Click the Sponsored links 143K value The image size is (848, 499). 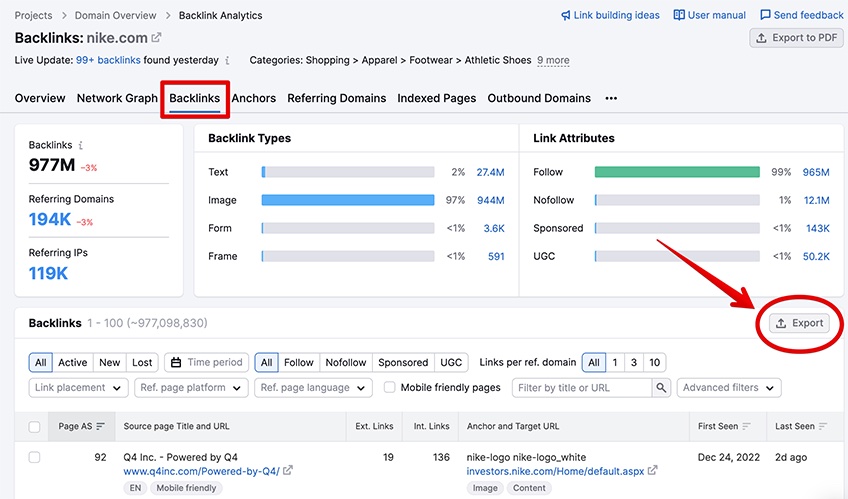coord(817,229)
